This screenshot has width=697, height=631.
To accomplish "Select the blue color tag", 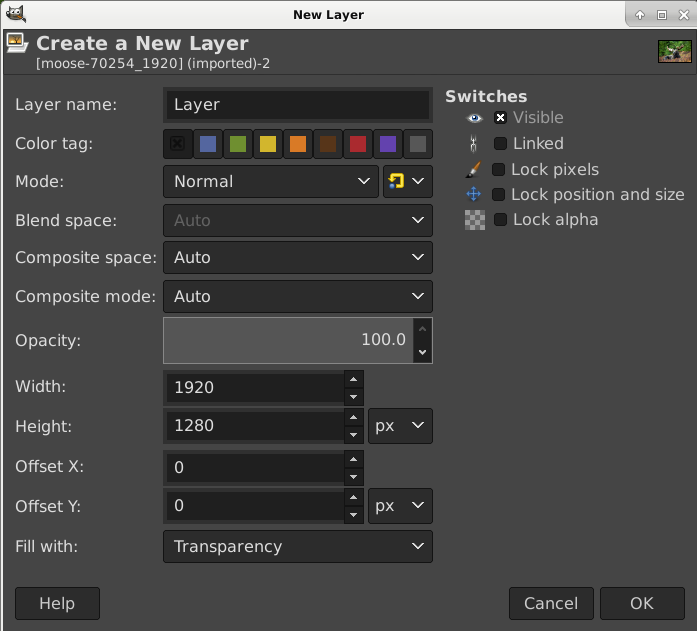I will (x=208, y=144).
